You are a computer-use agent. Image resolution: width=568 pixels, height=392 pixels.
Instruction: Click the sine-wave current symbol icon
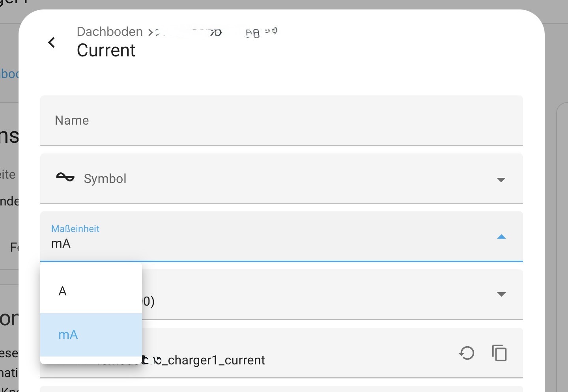tap(65, 177)
